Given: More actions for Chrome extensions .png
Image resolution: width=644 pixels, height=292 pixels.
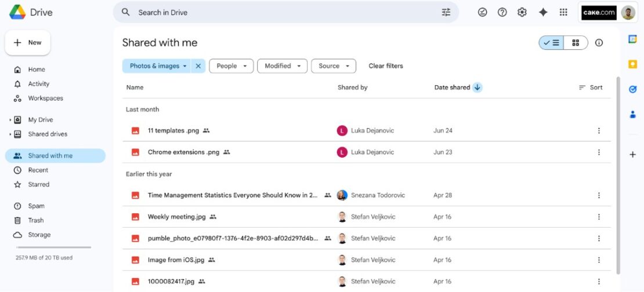Looking at the screenshot, I should click(599, 152).
